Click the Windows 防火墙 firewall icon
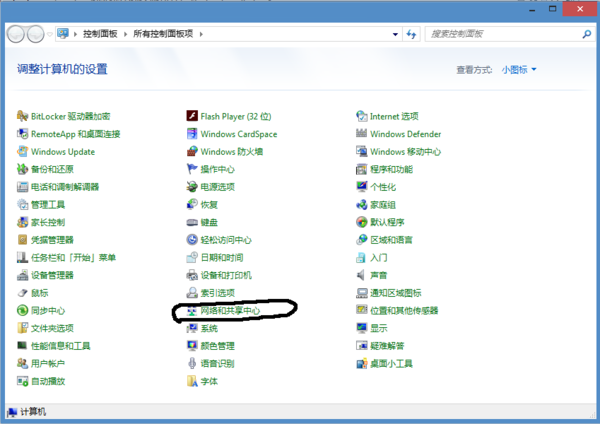This screenshot has width=600, height=424. (x=192, y=152)
